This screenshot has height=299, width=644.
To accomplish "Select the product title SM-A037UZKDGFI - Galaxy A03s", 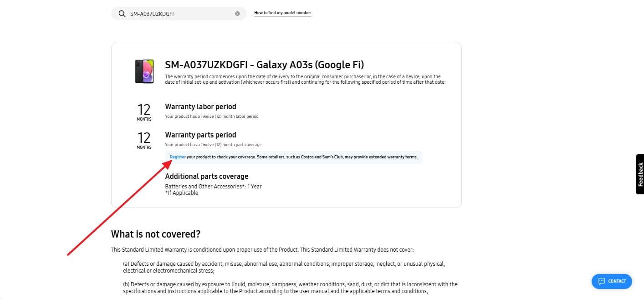I will pyautogui.click(x=265, y=65).
